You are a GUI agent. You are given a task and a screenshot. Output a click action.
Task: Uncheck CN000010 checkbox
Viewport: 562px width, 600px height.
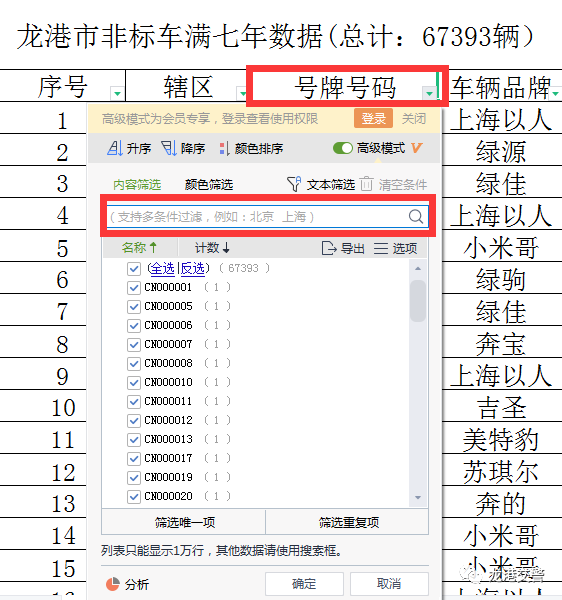coord(134,382)
